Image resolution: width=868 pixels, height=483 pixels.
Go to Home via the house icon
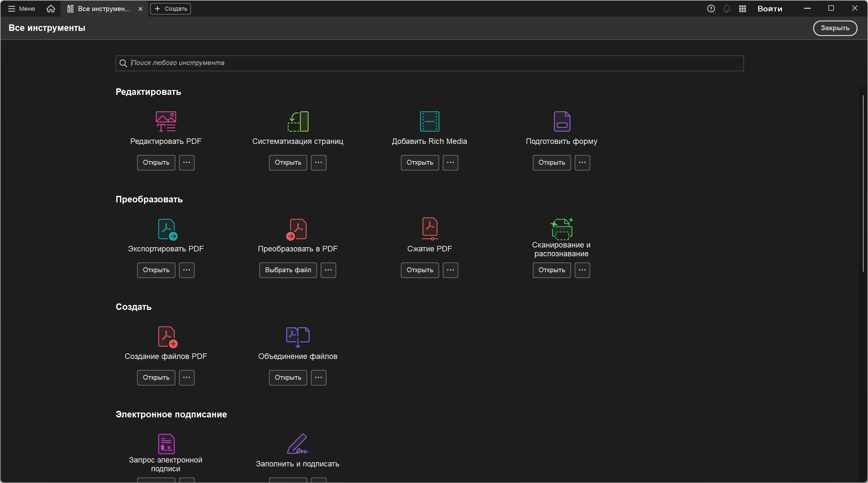click(x=51, y=9)
